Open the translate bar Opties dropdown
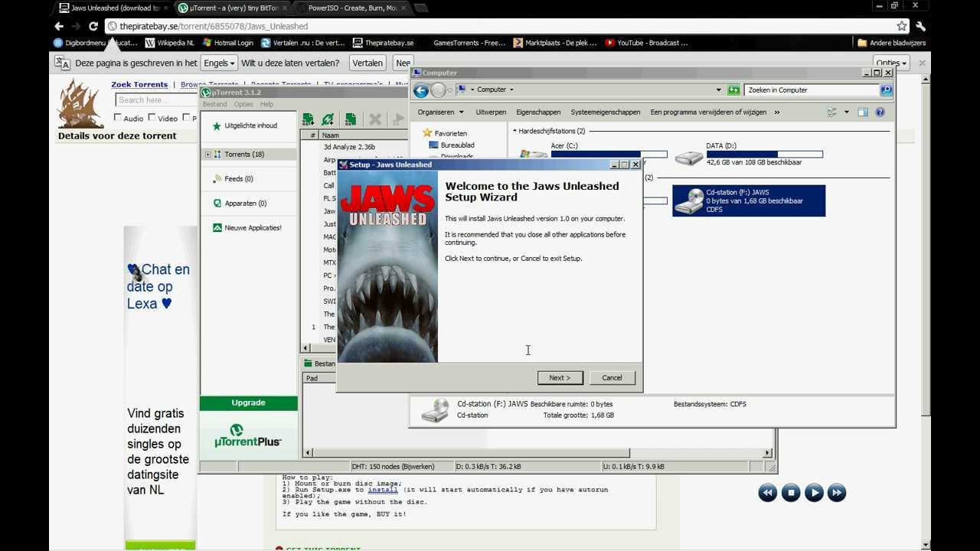Screen dimensions: 980x551 [891, 63]
